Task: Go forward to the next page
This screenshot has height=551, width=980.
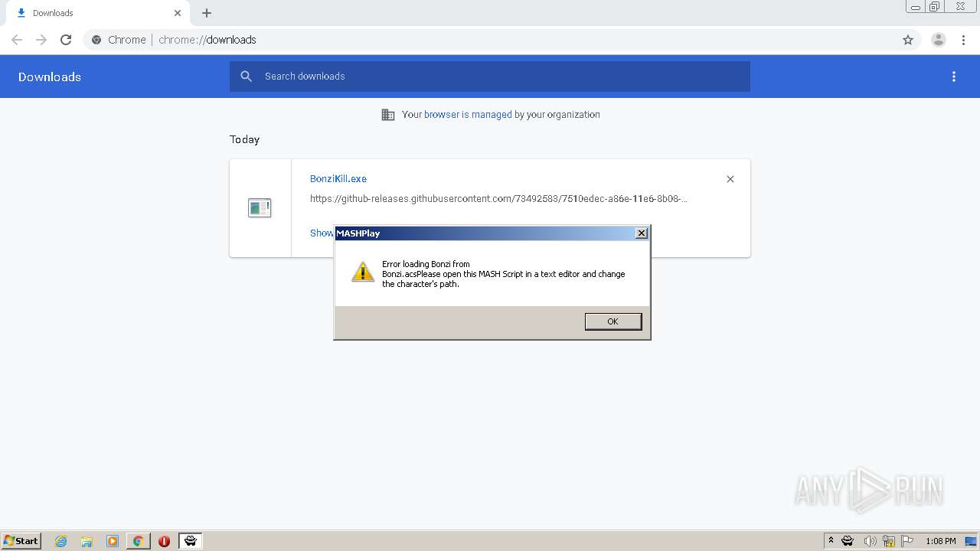Action: tap(41, 40)
